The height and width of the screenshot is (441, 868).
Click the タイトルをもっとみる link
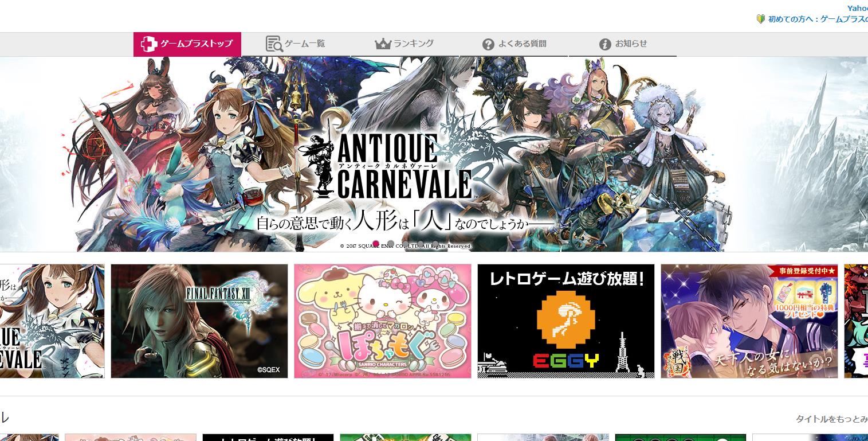[832, 419]
